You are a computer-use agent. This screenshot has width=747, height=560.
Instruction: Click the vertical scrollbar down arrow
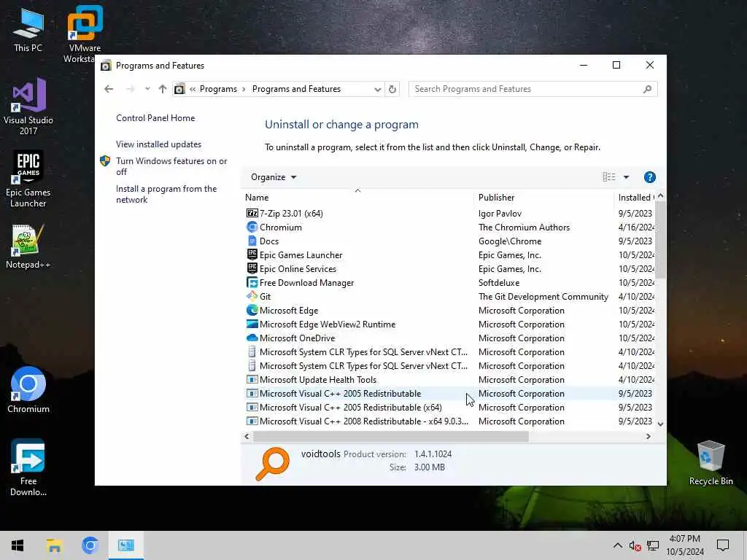(x=660, y=424)
